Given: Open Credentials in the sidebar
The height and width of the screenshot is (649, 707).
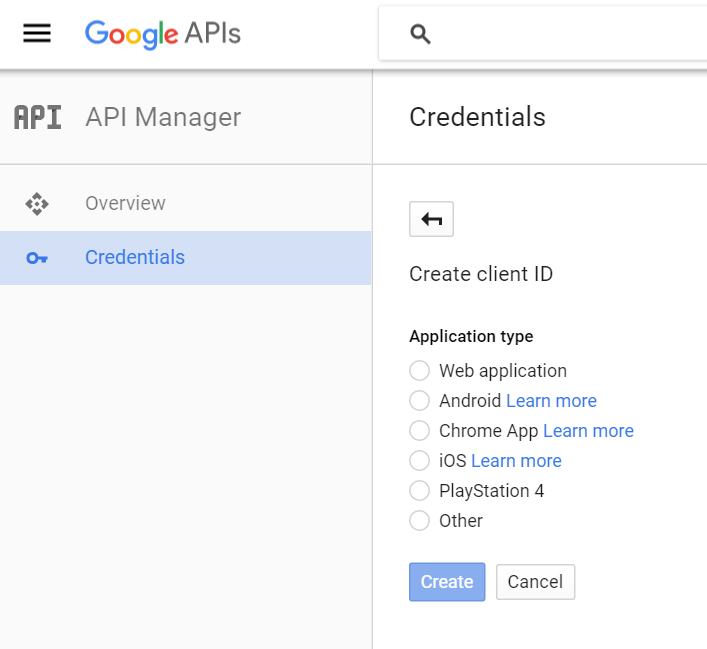Looking at the screenshot, I should [x=185, y=258].
